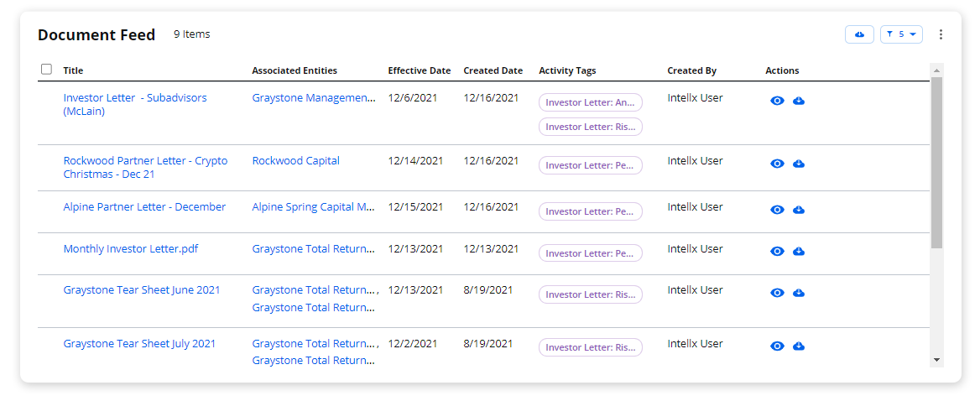
Task: Click the scroll down arrow of the list
Action: click(x=936, y=360)
